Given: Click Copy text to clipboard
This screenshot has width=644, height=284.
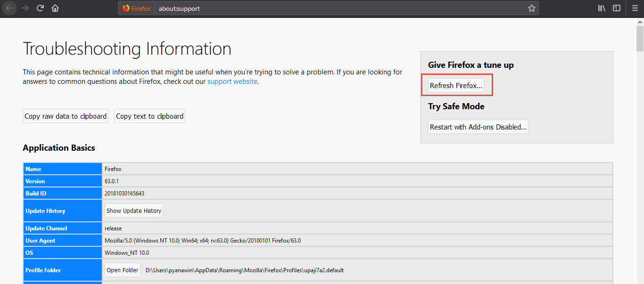Looking at the screenshot, I should [149, 116].
